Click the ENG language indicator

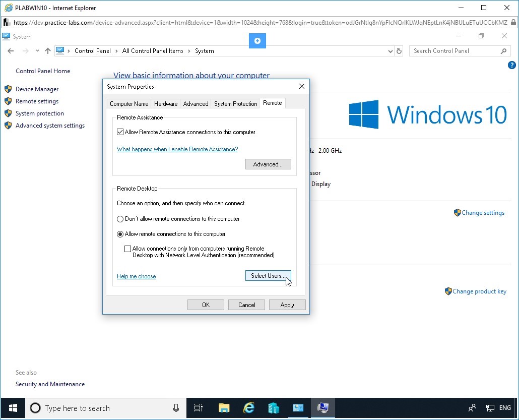click(505, 408)
